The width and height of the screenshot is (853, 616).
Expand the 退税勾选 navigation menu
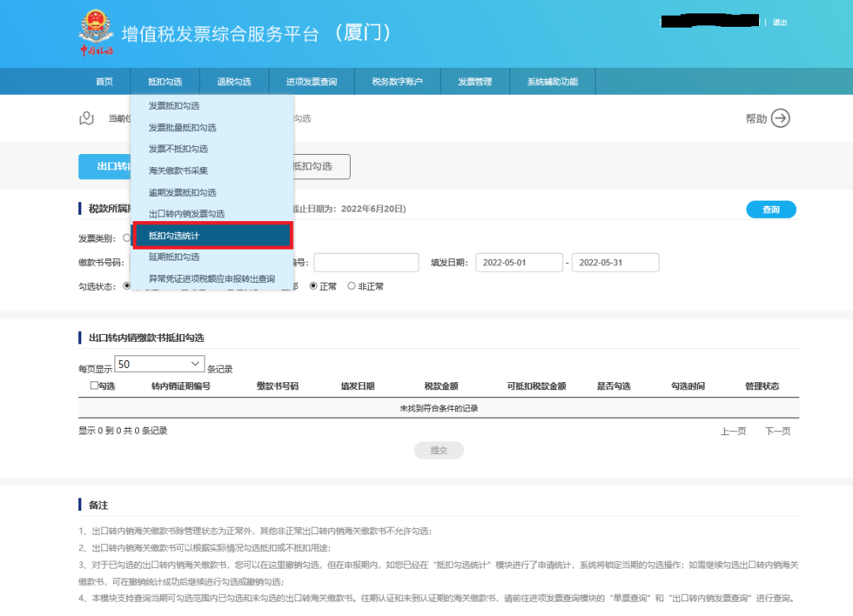(x=234, y=81)
